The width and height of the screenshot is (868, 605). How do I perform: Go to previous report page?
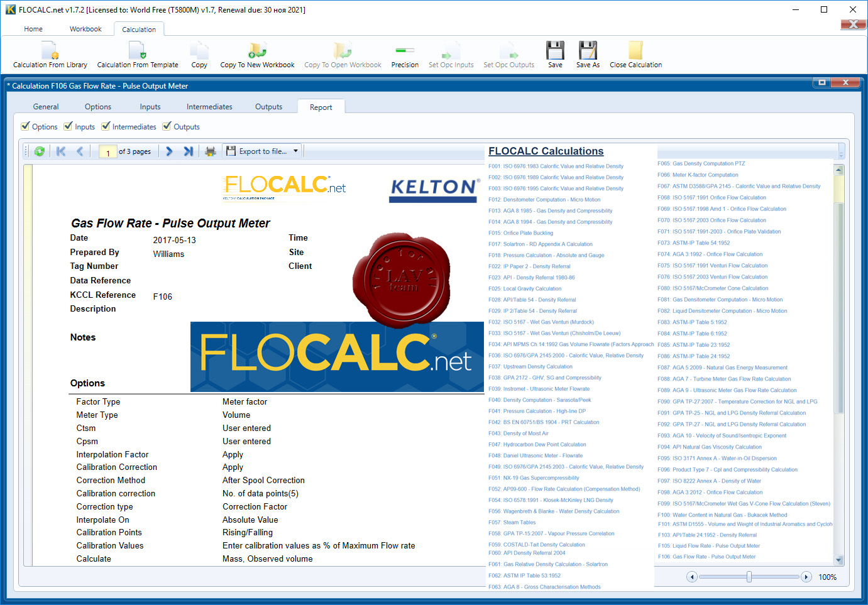(80, 151)
